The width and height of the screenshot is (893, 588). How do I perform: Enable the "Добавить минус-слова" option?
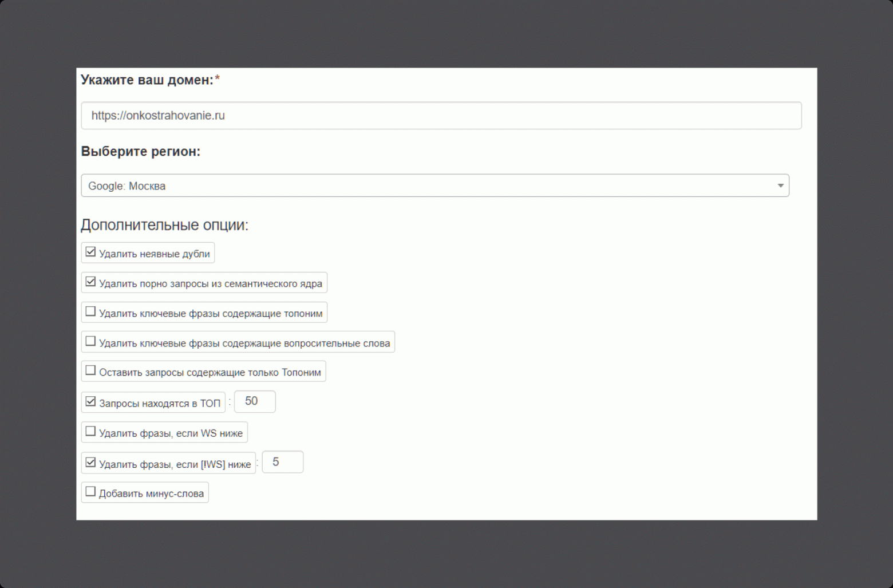click(x=90, y=491)
